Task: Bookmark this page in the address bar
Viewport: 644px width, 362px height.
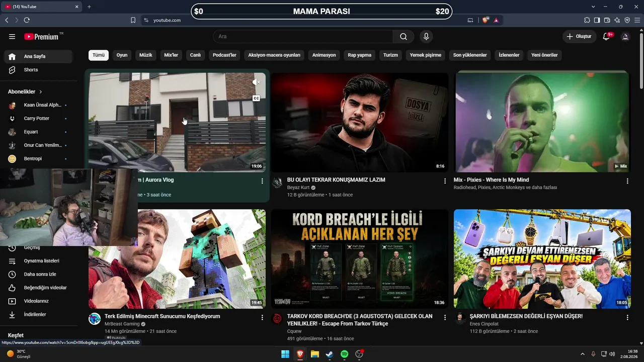Action: 133,20
